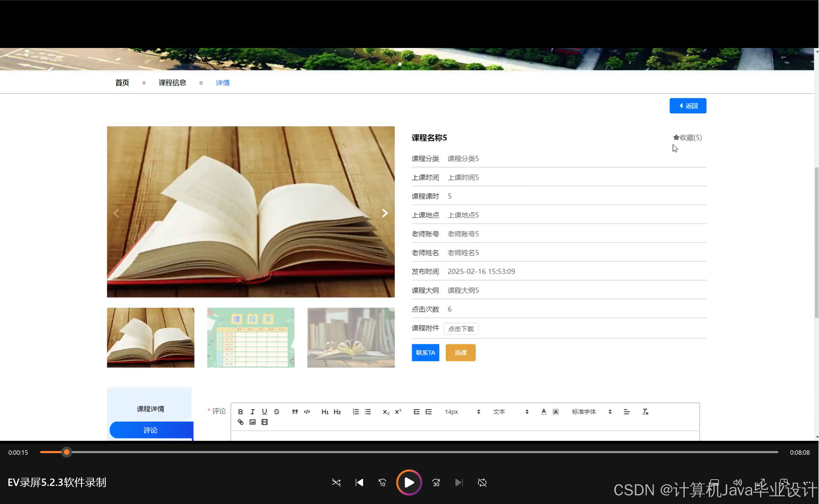This screenshot has height=504, width=819.
Task: Open the 标准字体 font family dropdown
Action: (x=592, y=412)
